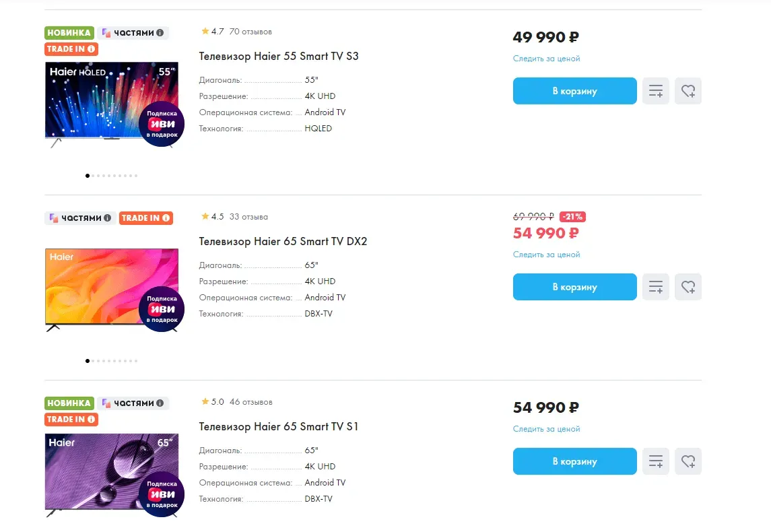Viewport: 771px width, 532px height.
Task: Add Haier 65 S1 to compare list
Action: pyautogui.click(x=655, y=461)
